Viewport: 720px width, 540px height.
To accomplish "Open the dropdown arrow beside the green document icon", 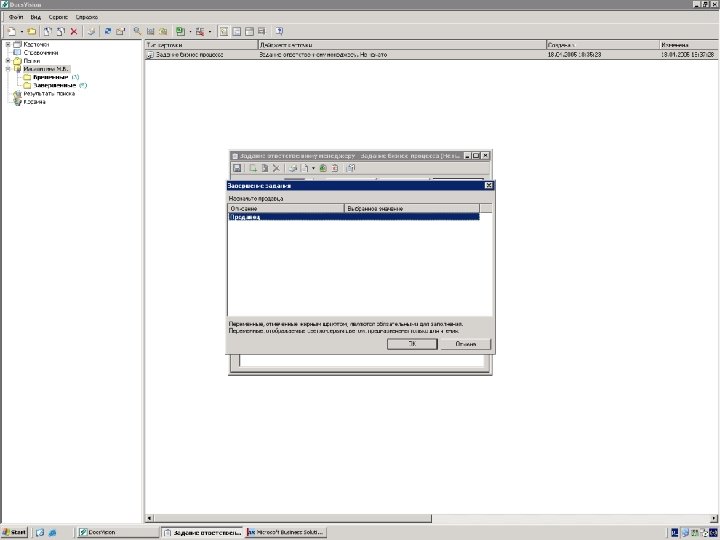I will click(190, 31).
